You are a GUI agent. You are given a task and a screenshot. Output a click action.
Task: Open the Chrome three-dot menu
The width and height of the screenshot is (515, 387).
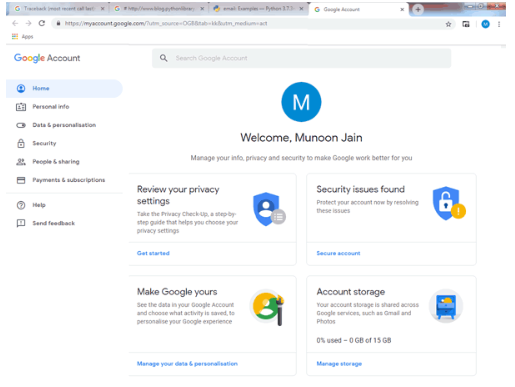click(x=499, y=24)
